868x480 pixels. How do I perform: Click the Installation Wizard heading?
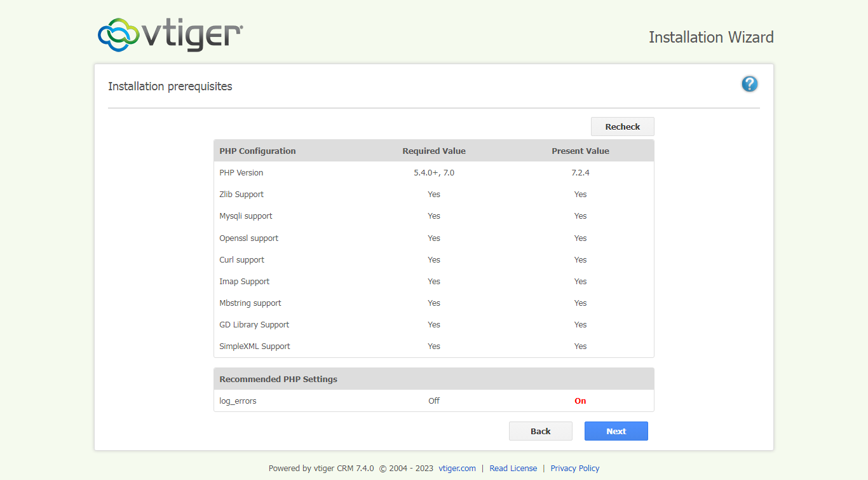click(x=711, y=38)
